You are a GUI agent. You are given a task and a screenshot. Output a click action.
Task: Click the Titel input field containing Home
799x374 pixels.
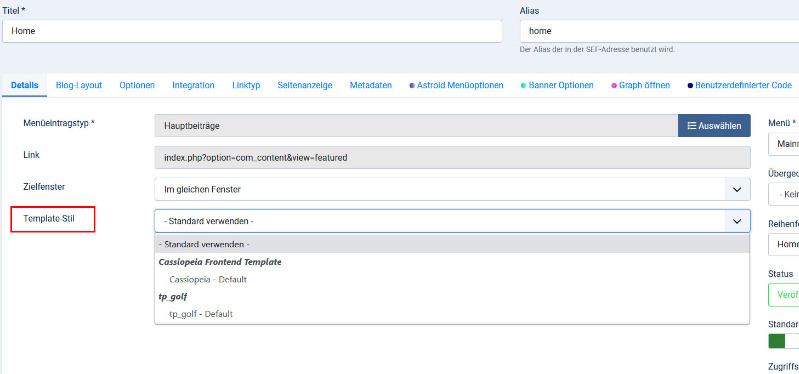[x=252, y=31]
